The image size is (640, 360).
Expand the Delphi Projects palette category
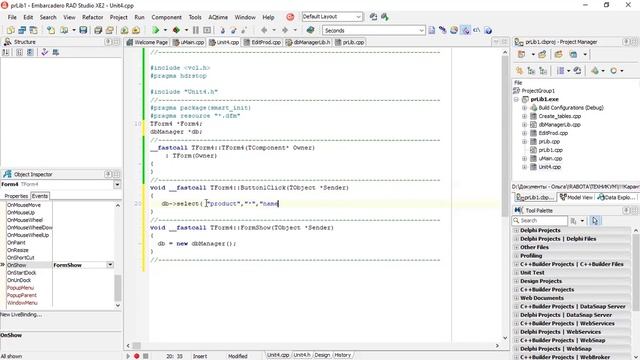tap(516, 230)
